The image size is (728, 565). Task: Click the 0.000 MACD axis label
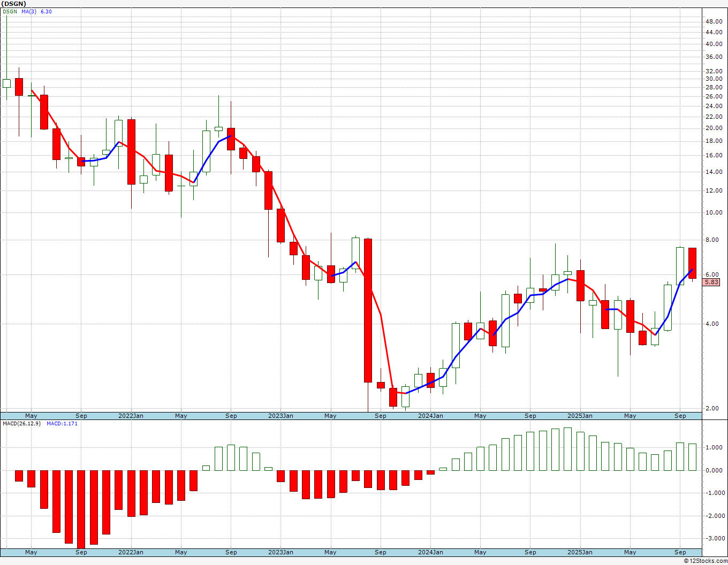point(714,471)
